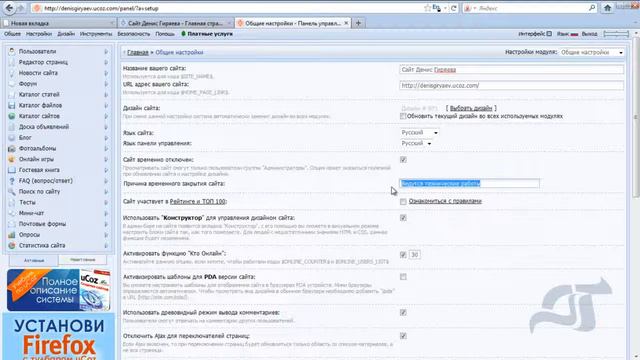Click the Тесты sidebar icon
640x360 pixels.
tap(11, 202)
